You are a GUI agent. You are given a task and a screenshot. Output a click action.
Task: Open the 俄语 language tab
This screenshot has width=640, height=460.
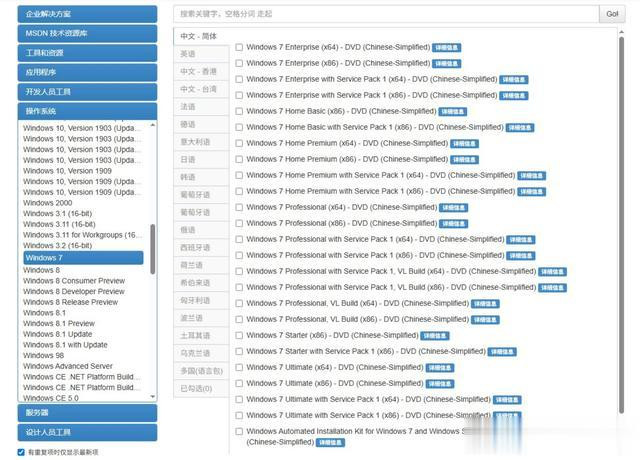(201, 230)
